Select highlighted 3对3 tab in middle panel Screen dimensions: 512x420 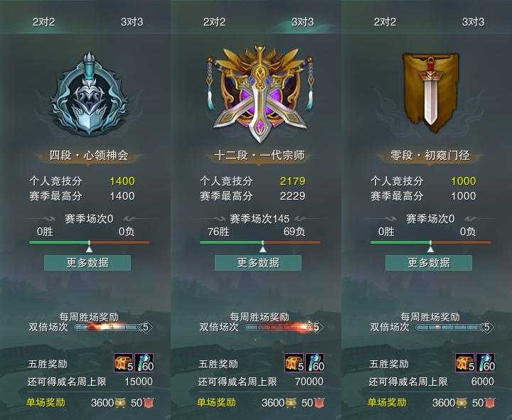302,22
